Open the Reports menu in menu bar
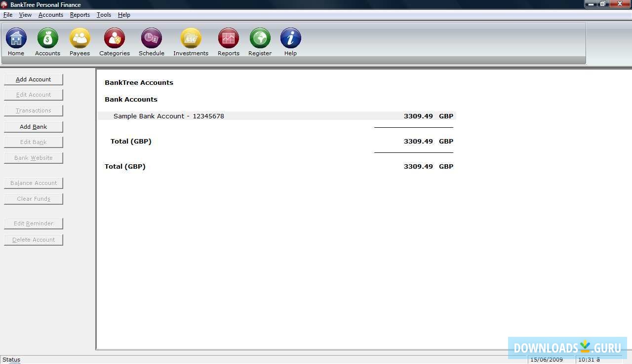632x364 pixels. pos(80,15)
